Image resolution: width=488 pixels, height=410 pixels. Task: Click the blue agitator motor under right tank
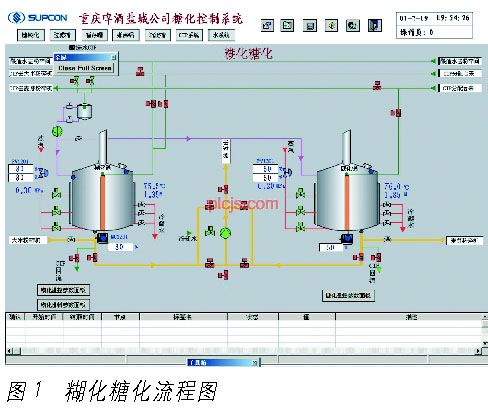tap(347, 239)
